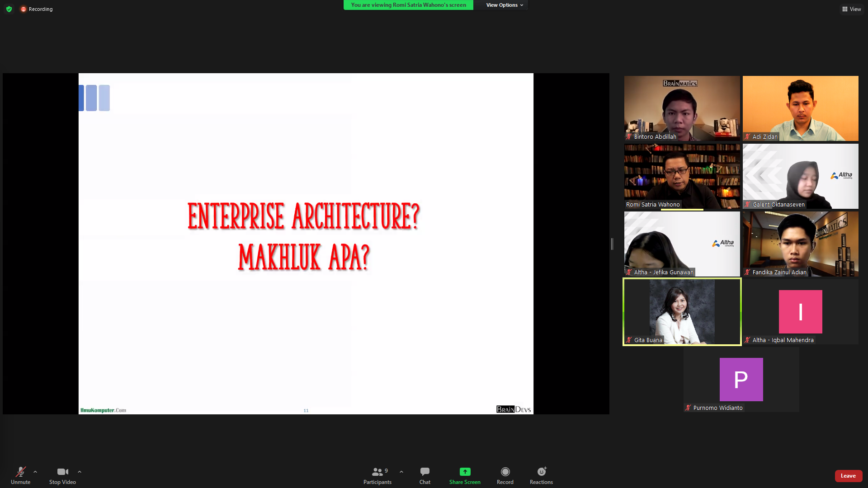868x488 pixels.
Task: Open the Participants panel icon
Action: coord(377,472)
